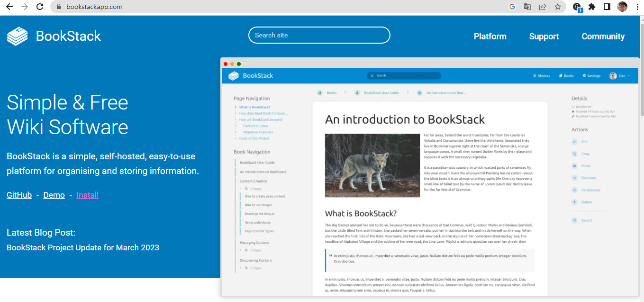This screenshot has height=302, width=644.
Task: Click the Revisions icon in demo Actions
Action: [x=575, y=178]
